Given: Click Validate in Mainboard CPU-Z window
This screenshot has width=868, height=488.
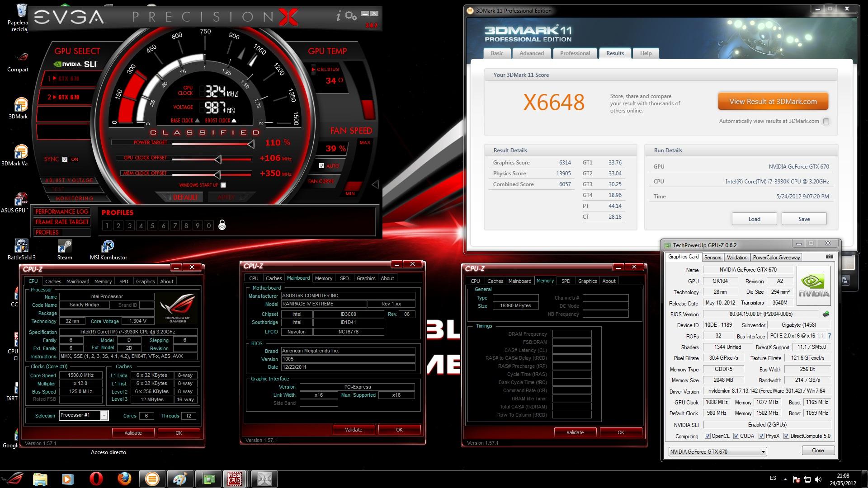Looking at the screenshot, I should pyautogui.click(x=354, y=430).
